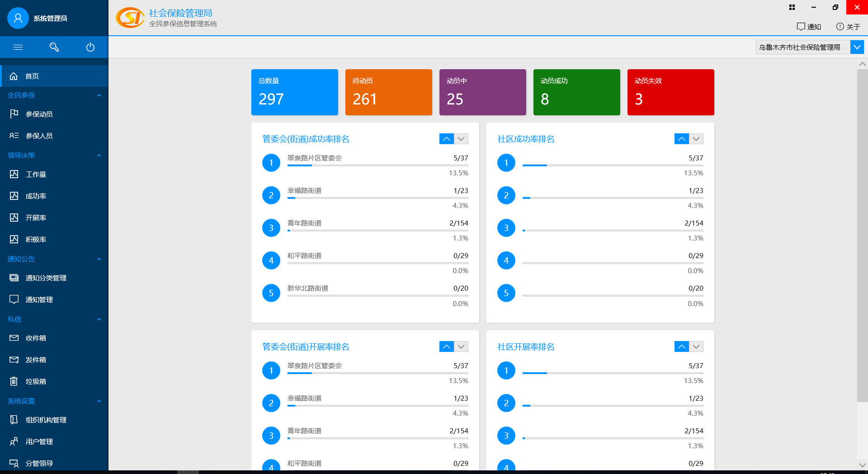Screen dimensions: 868x474
Task: Open the grid apps icon in title bar
Action: click(x=792, y=7)
